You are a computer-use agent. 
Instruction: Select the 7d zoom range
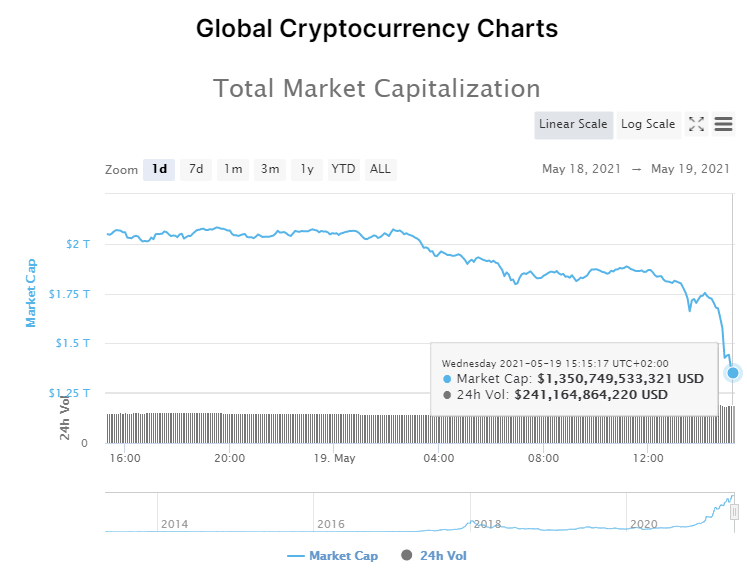196,170
